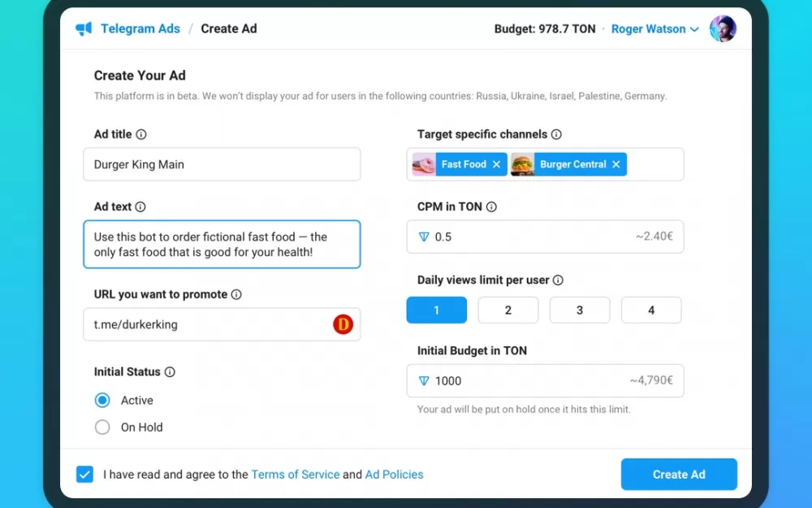
Task: Click the user profile avatar
Action: pyautogui.click(x=723, y=28)
